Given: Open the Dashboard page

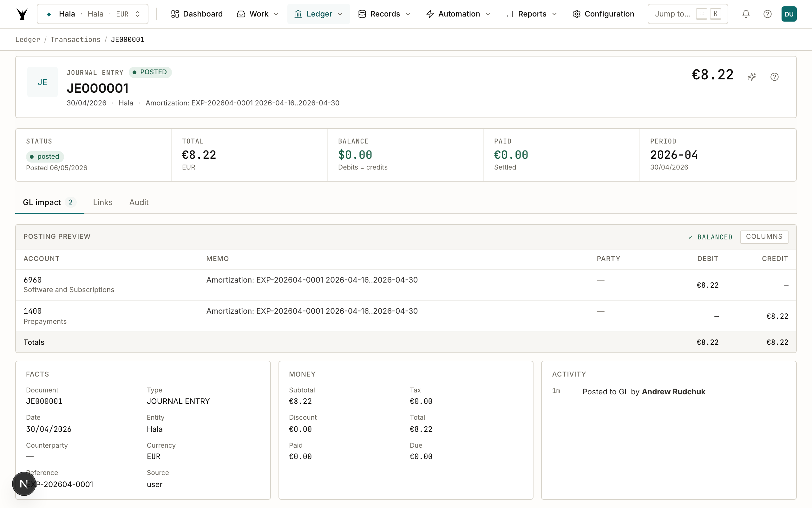Looking at the screenshot, I should (x=197, y=14).
